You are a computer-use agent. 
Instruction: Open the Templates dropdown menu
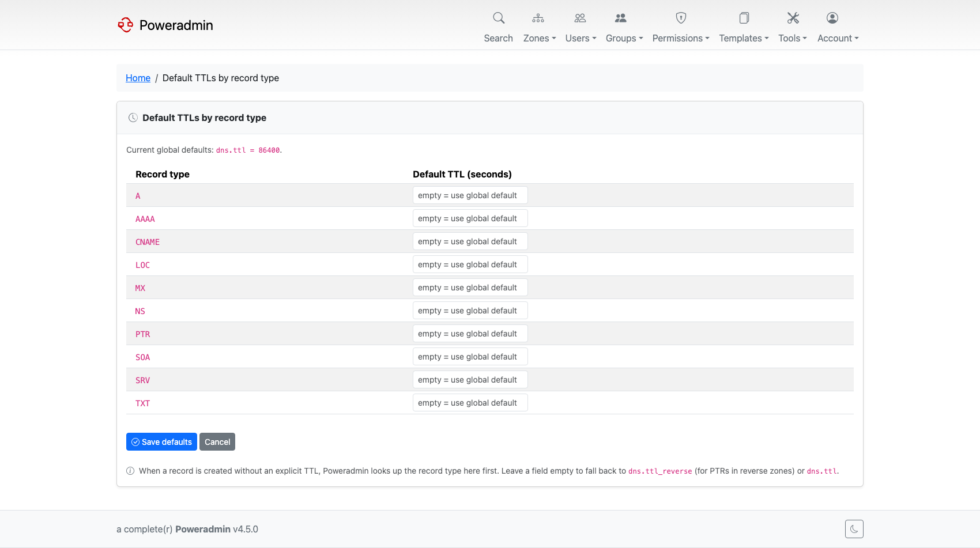pyautogui.click(x=744, y=38)
